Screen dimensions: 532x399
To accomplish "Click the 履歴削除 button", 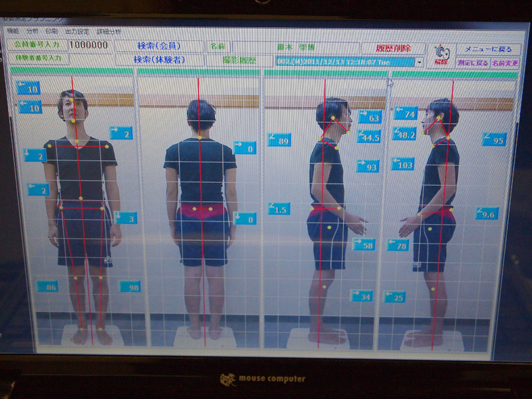I will click(x=393, y=49).
